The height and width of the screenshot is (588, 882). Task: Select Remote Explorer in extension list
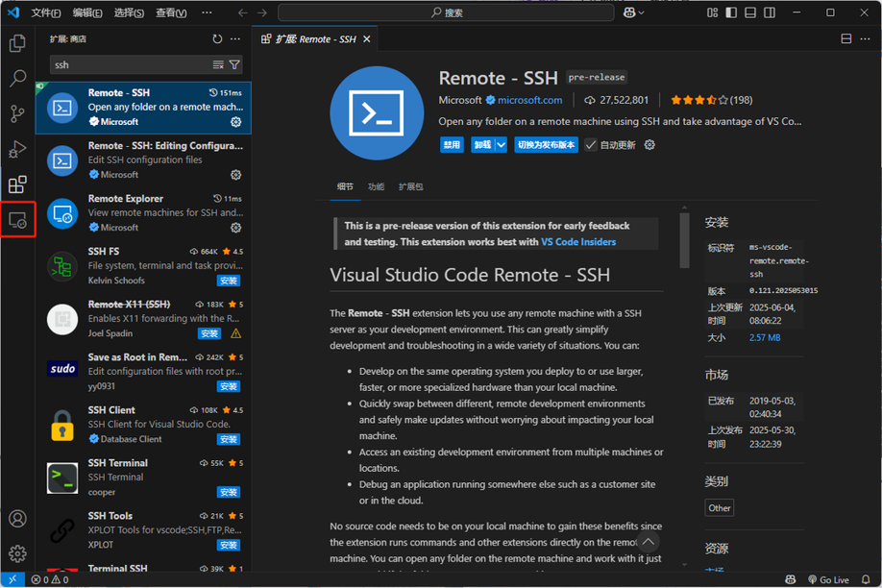[143, 213]
